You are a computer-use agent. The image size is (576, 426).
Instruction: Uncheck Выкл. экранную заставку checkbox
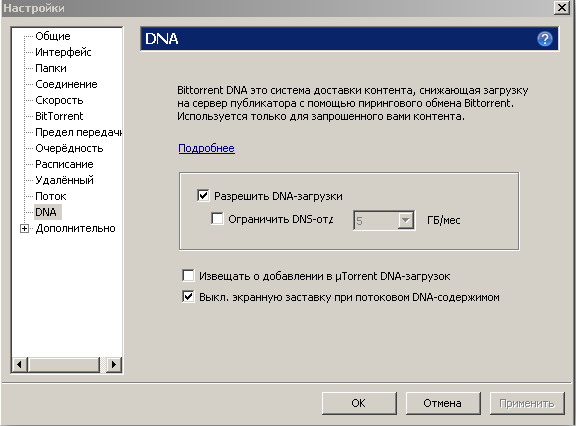[188, 296]
